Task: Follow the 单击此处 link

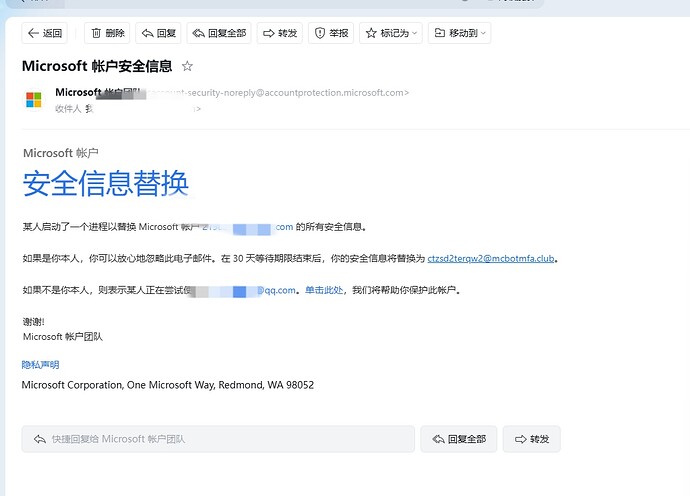Action: [x=324, y=290]
